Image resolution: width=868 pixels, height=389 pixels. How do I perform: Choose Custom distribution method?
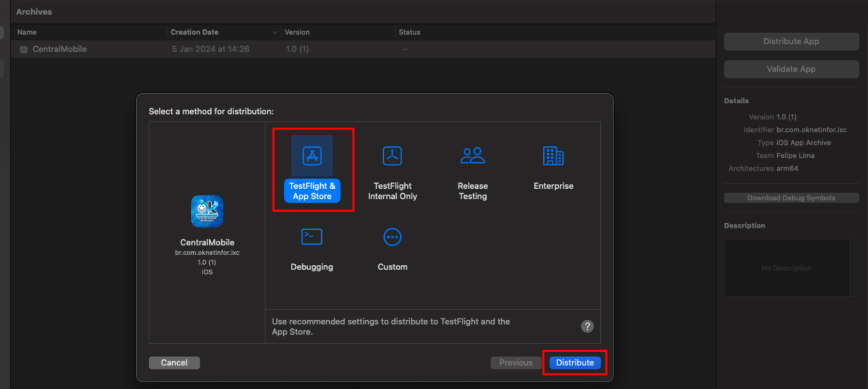[392, 249]
